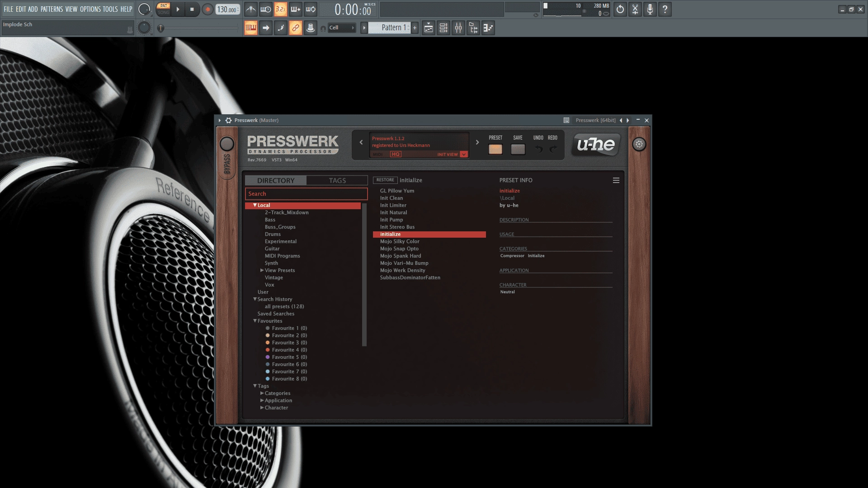Toggle typing keyboard to piano icon
Screen dimensions: 868x488
pos(251,28)
